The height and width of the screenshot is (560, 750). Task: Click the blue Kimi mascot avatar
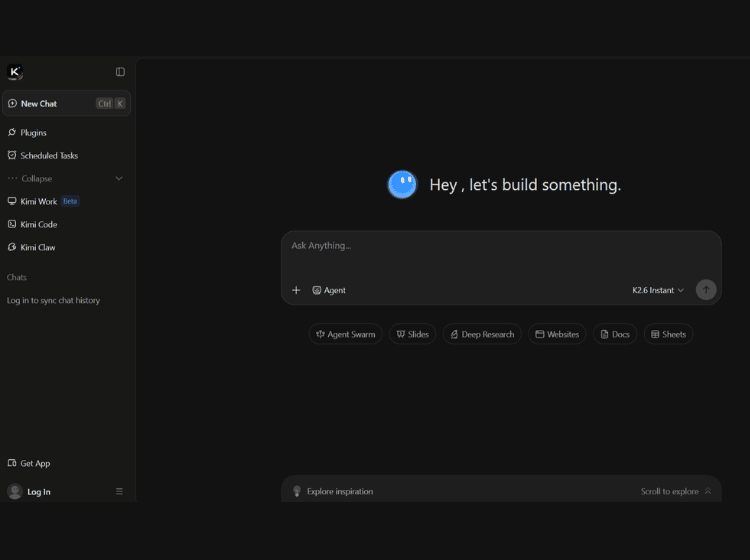tap(402, 184)
